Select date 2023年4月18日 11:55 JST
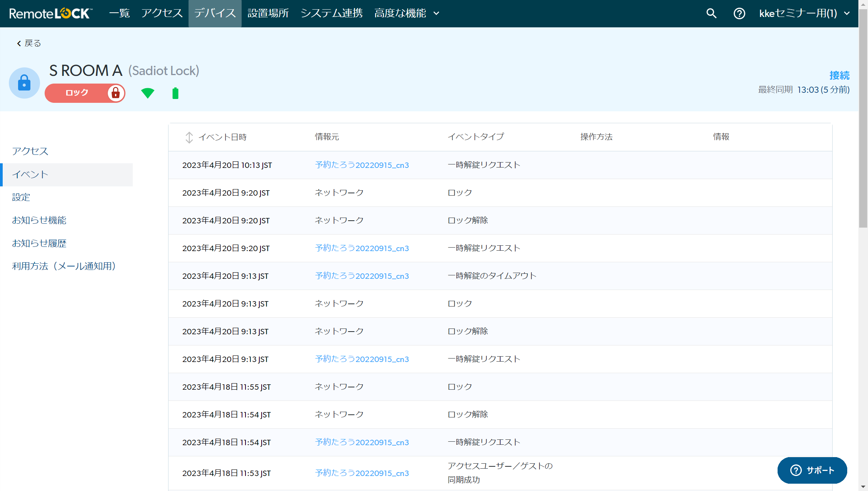The width and height of the screenshot is (868, 491). (226, 387)
